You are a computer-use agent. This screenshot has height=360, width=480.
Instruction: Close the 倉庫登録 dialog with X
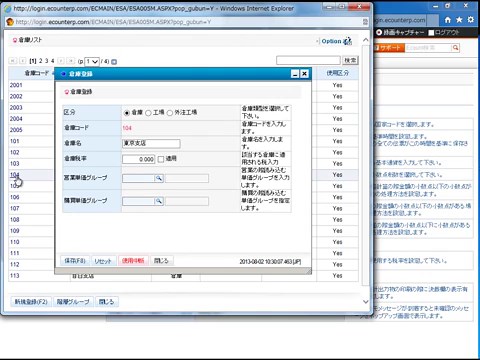click(304, 74)
